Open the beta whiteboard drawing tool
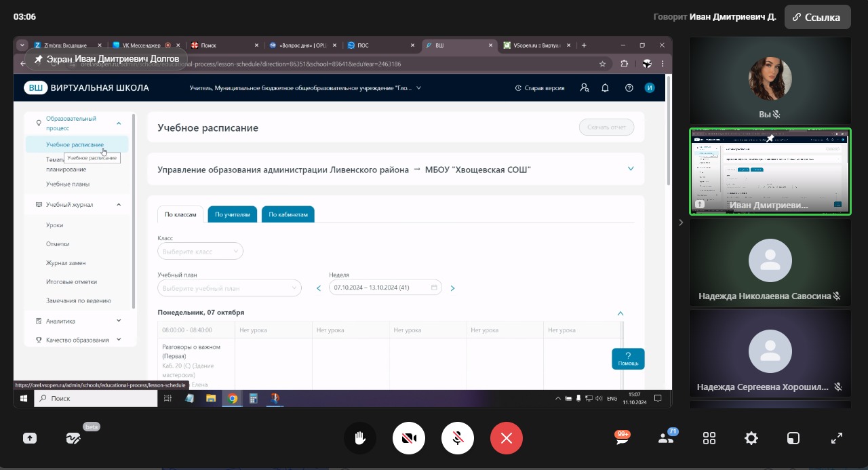The image size is (868, 470). (x=73, y=438)
